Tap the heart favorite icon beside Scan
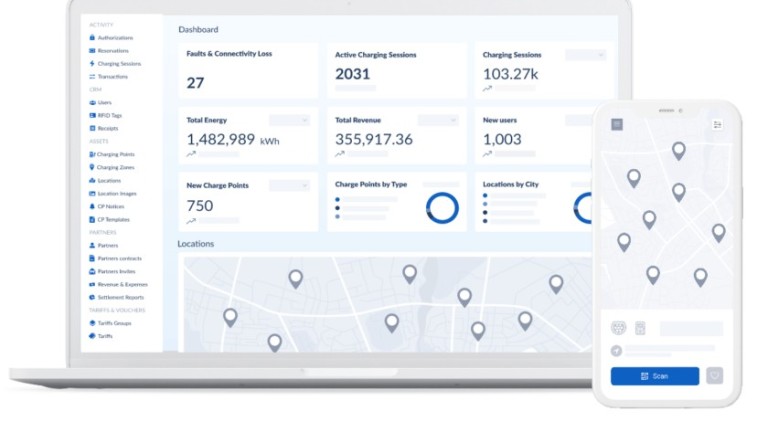The width and height of the screenshot is (768, 432). pyautogui.click(x=714, y=376)
